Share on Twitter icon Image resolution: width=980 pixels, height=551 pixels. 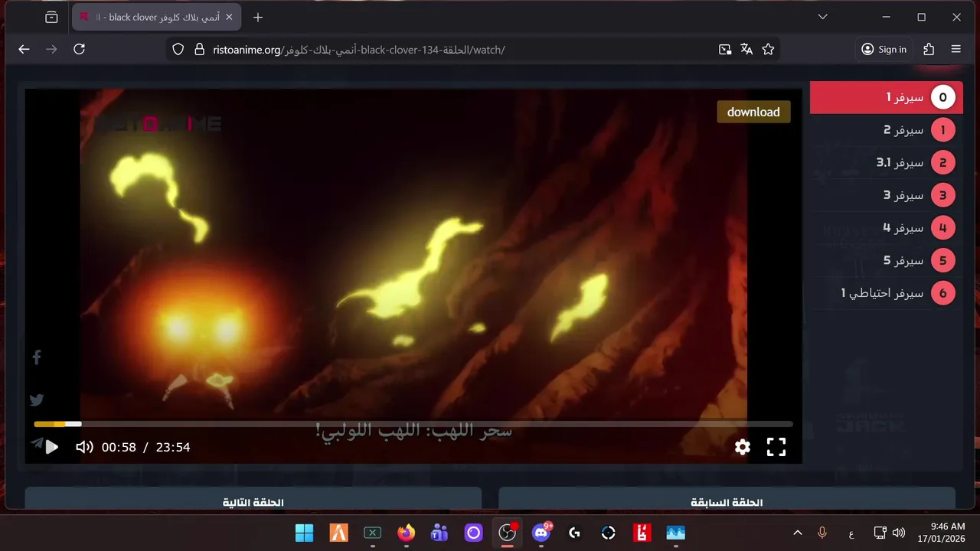click(x=36, y=399)
